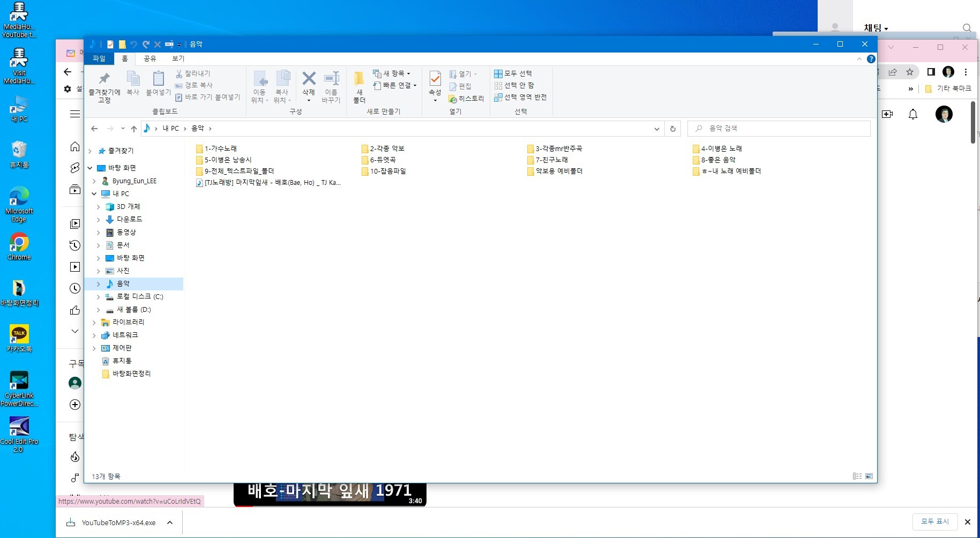Go up one folder level arrow

click(134, 129)
